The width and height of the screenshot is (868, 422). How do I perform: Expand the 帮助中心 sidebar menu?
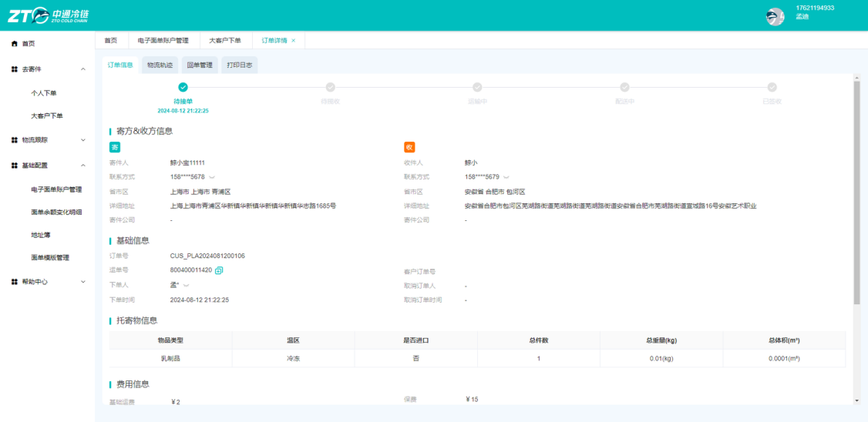pos(83,282)
